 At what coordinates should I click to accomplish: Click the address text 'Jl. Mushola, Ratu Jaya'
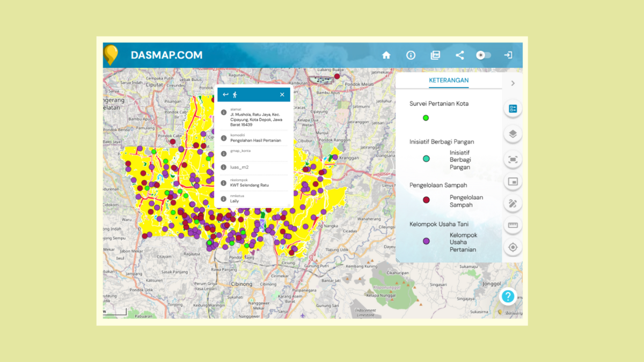250,114
